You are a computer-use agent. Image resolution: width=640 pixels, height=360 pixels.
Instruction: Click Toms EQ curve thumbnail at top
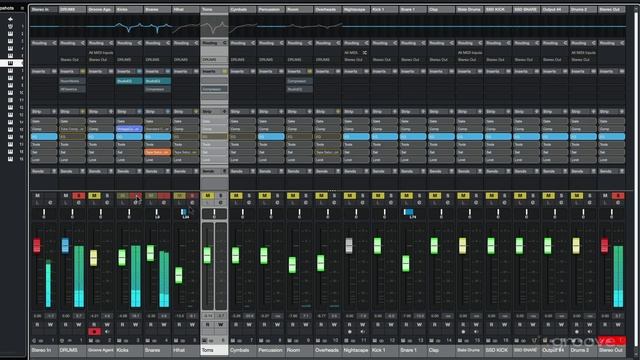[x=214, y=27]
